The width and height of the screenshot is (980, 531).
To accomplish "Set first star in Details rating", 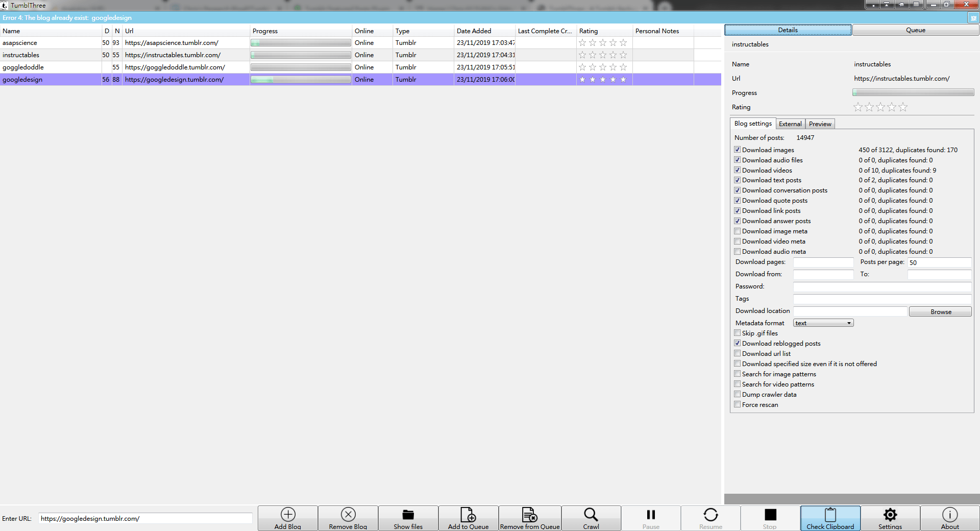I will 858,107.
